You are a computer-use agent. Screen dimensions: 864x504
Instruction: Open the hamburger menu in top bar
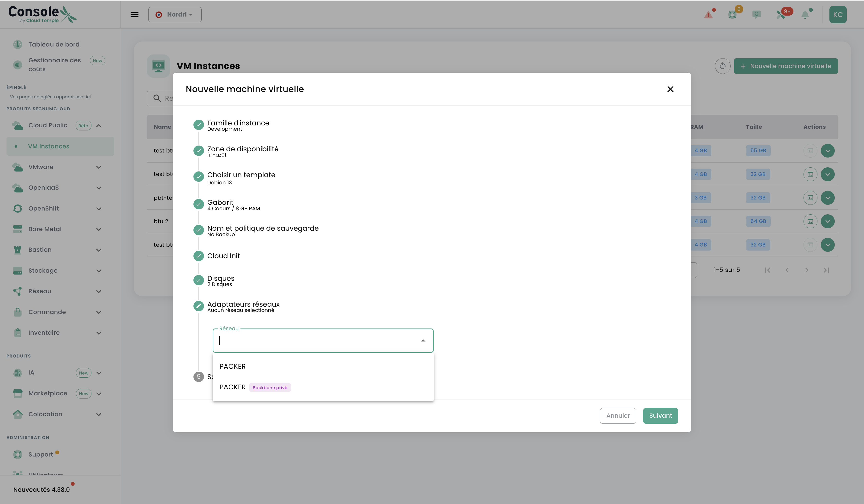click(134, 14)
